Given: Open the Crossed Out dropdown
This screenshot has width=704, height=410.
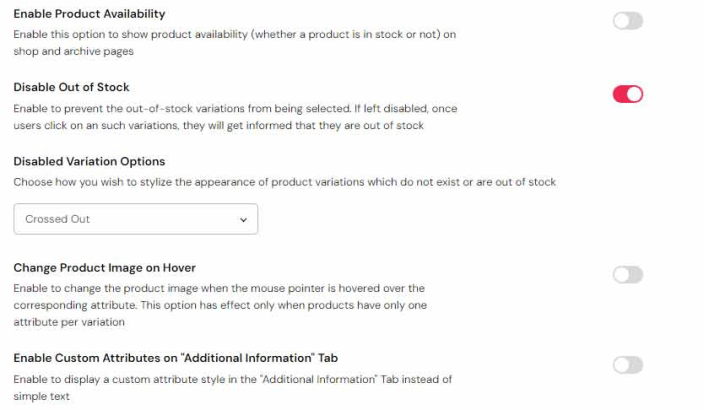Looking at the screenshot, I should (x=135, y=219).
